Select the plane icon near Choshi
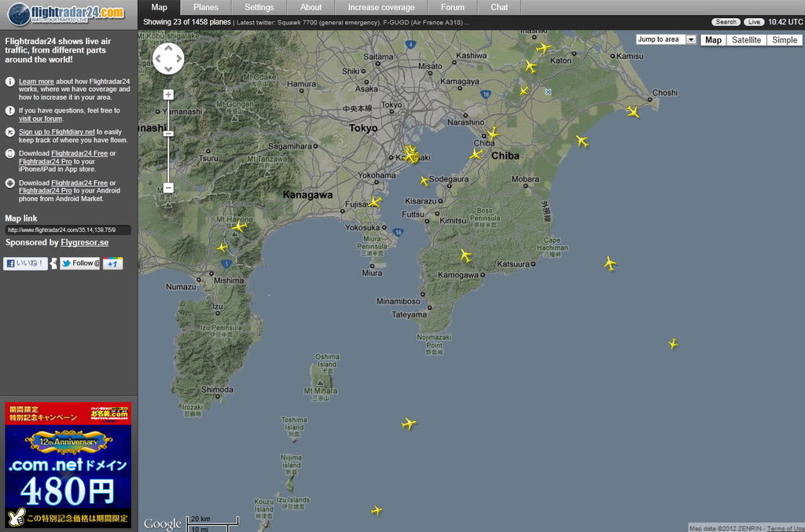The height and width of the screenshot is (532, 805). pos(633,112)
